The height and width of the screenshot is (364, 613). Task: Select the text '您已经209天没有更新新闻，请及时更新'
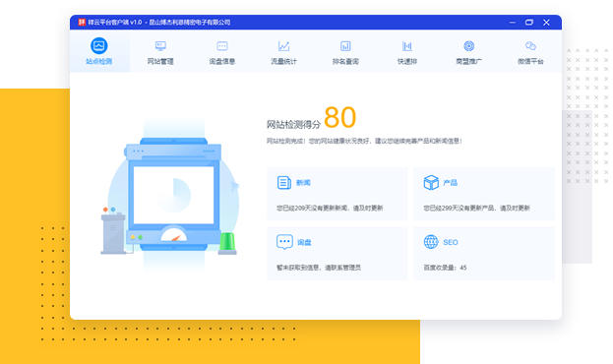(330, 208)
